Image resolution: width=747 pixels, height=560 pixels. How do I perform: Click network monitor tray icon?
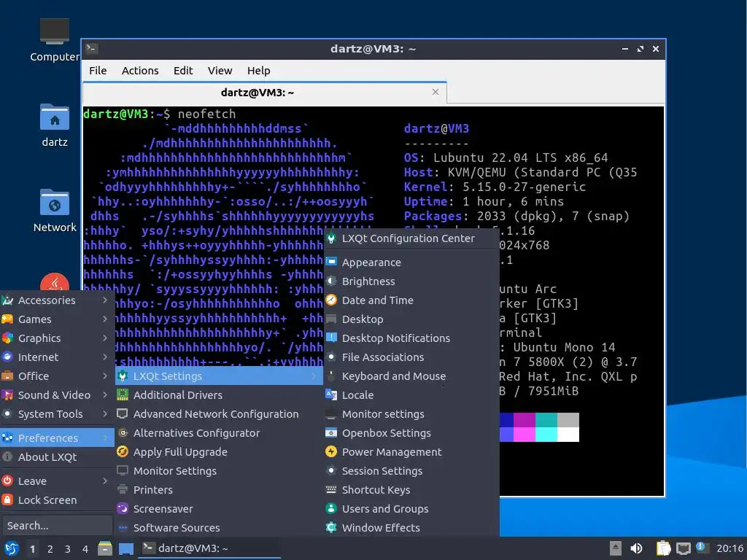(x=683, y=548)
